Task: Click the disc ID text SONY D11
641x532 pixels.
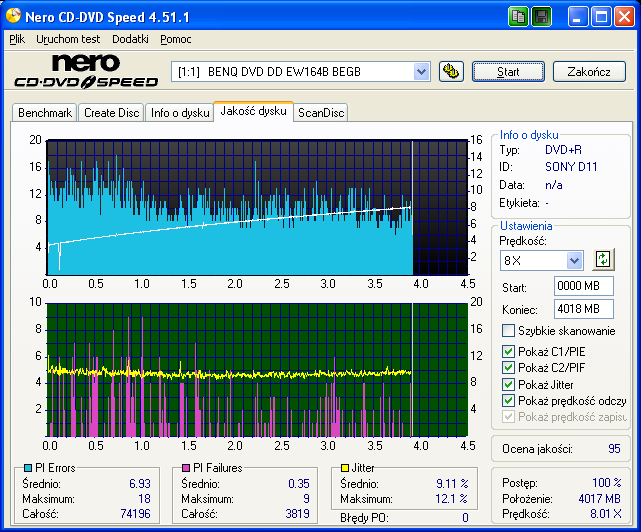Action: click(x=571, y=167)
